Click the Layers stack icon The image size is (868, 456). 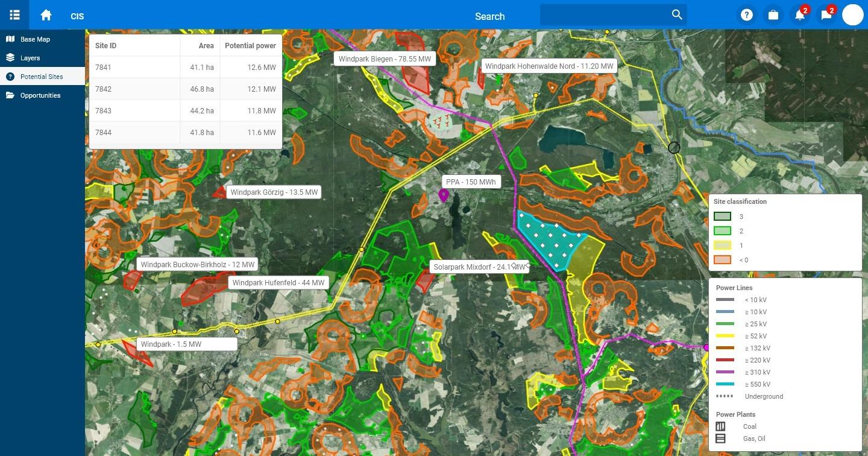tap(10, 58)
